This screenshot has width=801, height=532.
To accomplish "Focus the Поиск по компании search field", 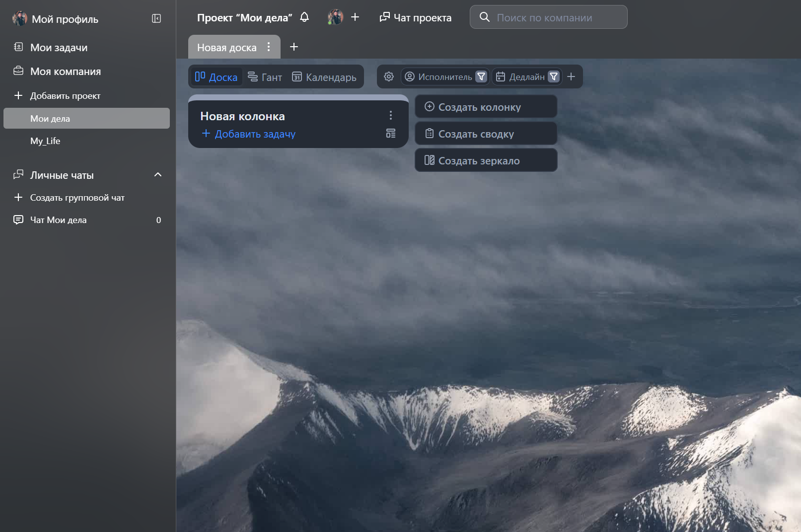I will point(549,17).
